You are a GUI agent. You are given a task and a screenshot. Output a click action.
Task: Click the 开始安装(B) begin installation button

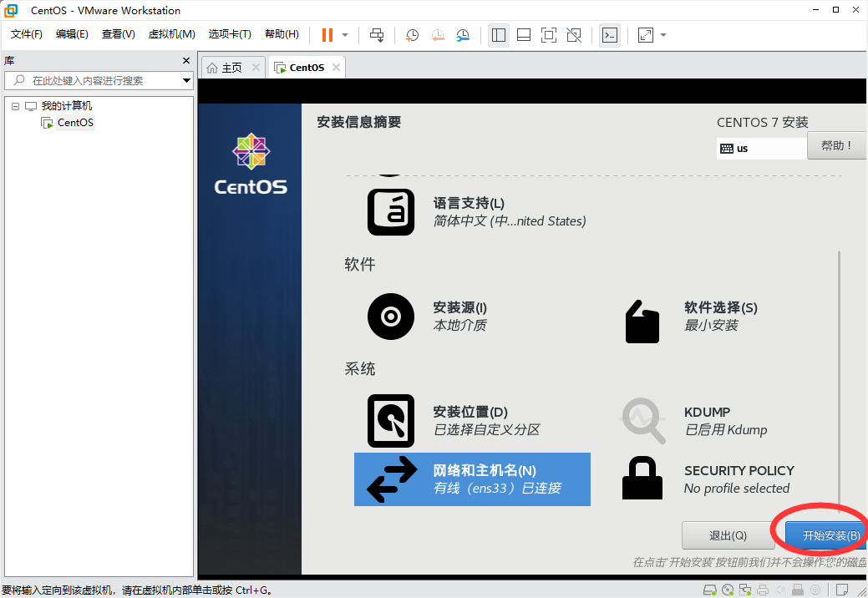tap(826, 535)
